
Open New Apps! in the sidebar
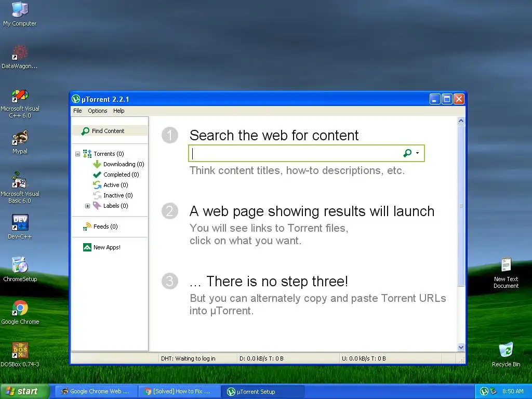107,247
